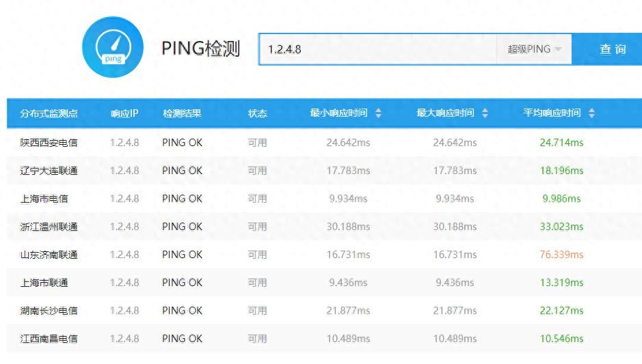
Task: Select the 上海市电信 monitoring node
Action: click(x=44, y=199)
